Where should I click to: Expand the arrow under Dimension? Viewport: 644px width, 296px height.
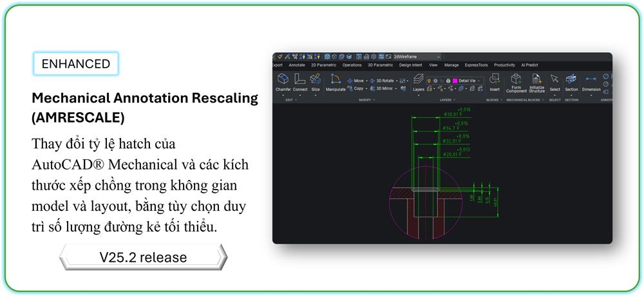tap(591, 95)
